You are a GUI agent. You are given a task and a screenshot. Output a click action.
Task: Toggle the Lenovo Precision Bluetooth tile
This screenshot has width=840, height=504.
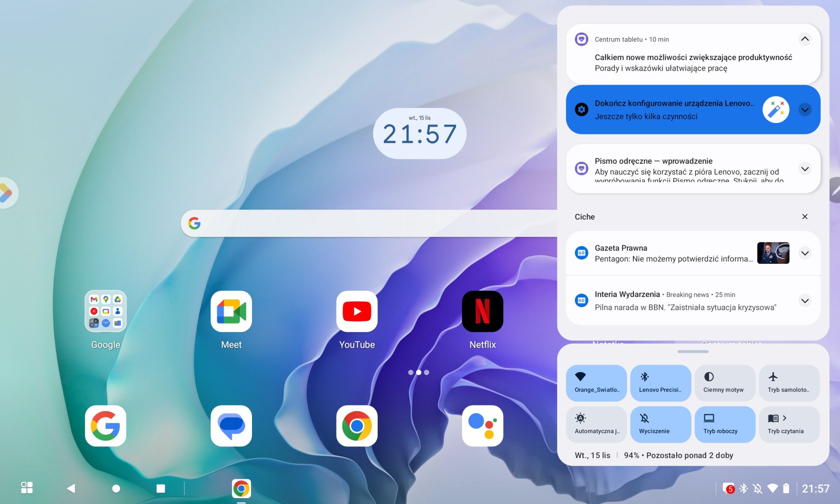[x=661, y=383]
